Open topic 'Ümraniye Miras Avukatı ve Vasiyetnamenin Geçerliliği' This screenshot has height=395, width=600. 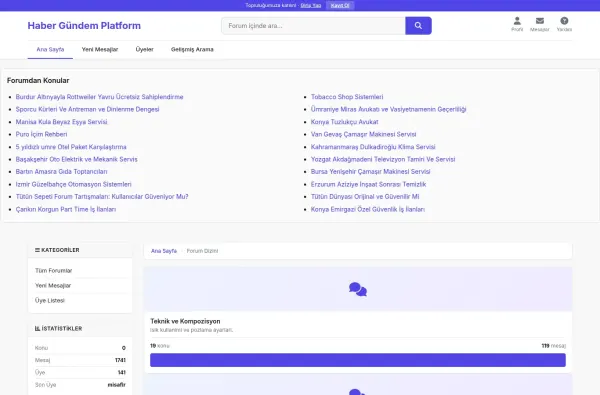click(388, 109)
